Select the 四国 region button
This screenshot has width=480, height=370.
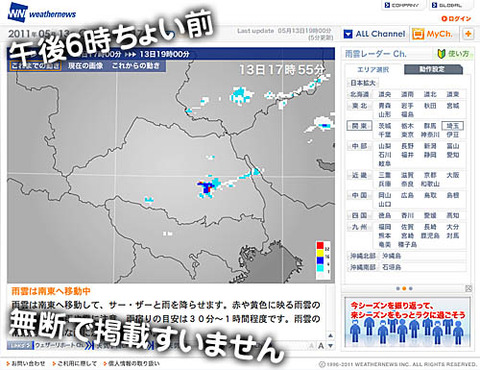click(359, 216)
